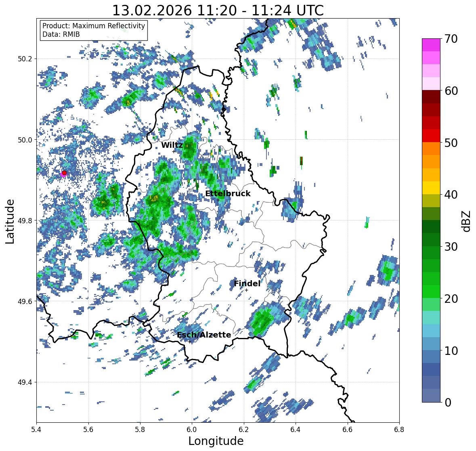Click the plus marker under the Wiltz label
The height and width of the screenshot is (451, 476).
click(x=174, y=152)
